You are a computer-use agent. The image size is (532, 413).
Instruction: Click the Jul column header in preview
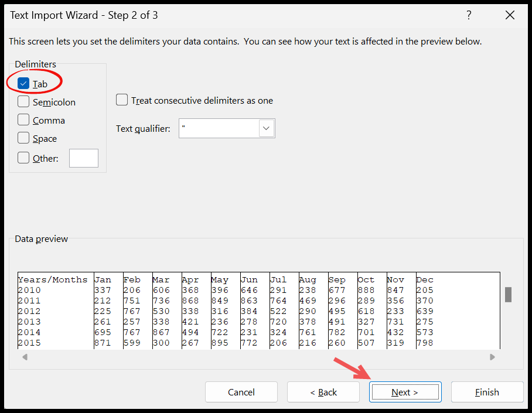pyautogui.click(x=278, y=279)
